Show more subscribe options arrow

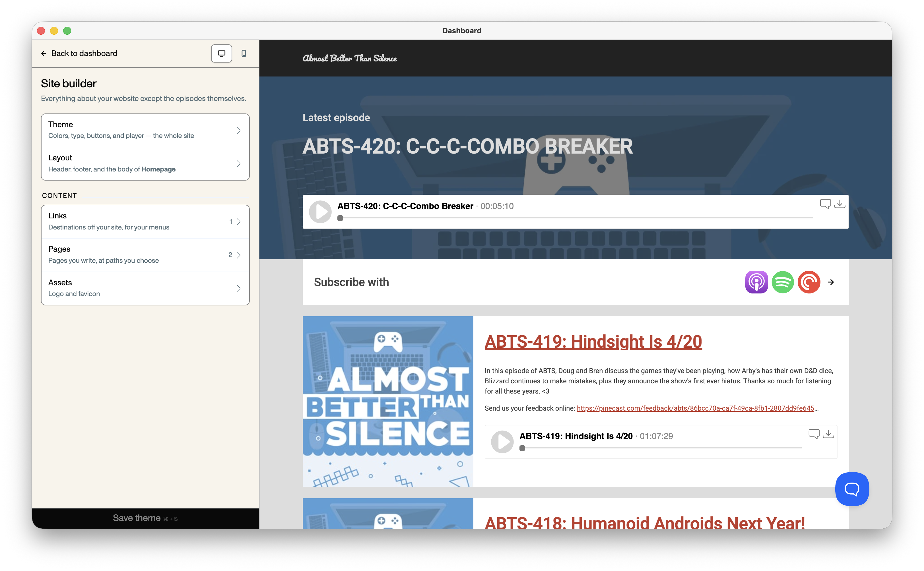(x=831, y=282)
